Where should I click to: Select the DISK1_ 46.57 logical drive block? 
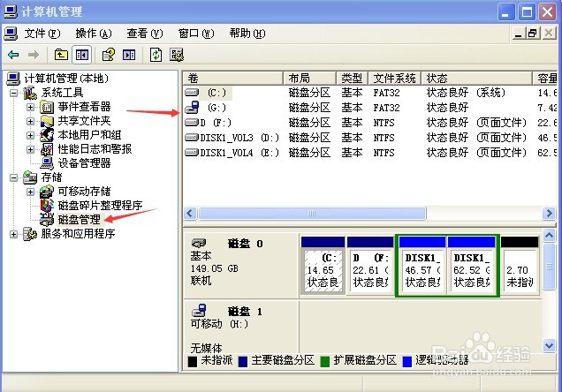point(422,266)
